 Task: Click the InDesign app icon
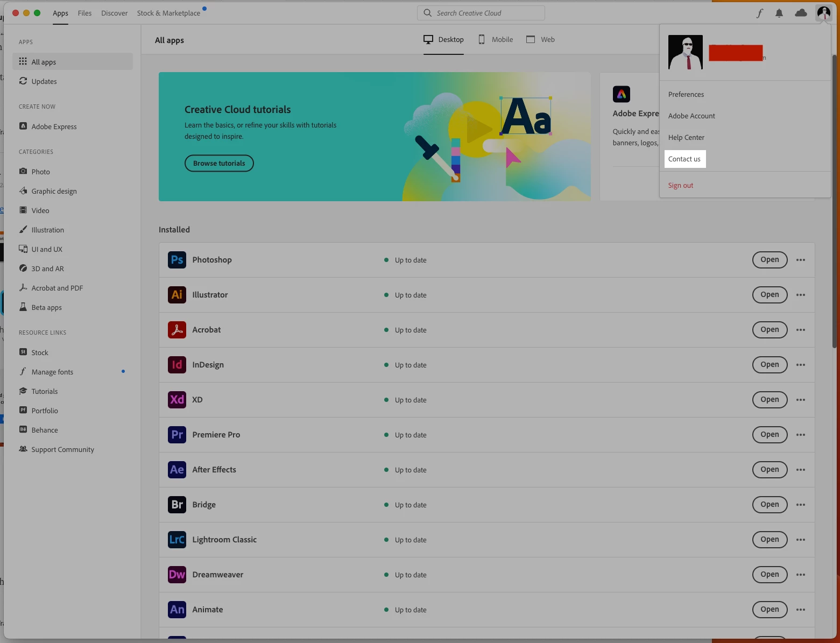point(177,365)
